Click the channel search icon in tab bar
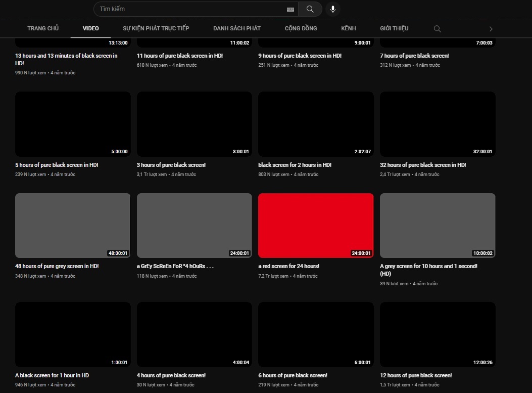The image size is (532, 393). coord(438,29)
